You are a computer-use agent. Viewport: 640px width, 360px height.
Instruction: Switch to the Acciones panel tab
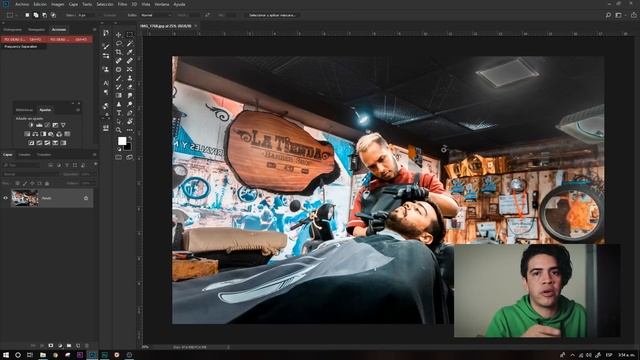(59, 29)
